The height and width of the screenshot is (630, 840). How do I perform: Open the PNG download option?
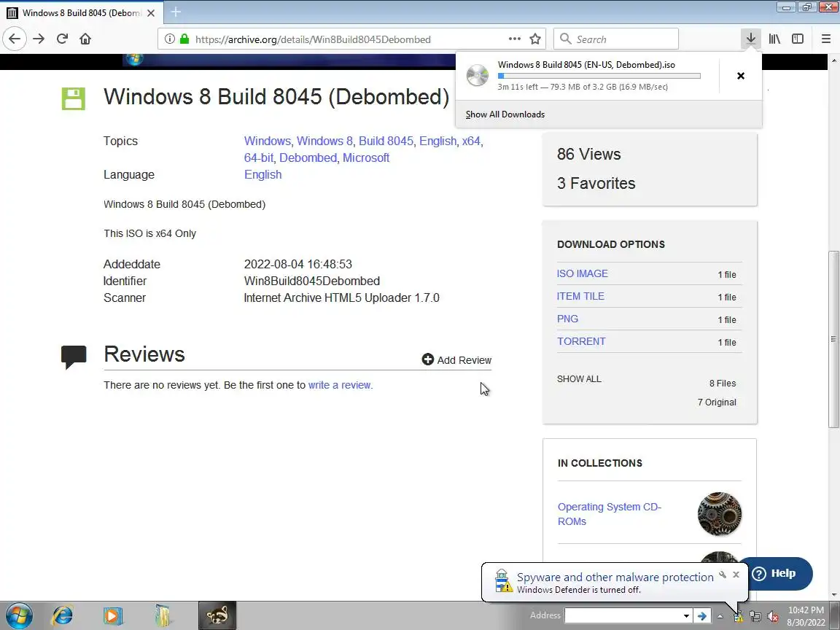pyautogui.click(x=567, y=319)
